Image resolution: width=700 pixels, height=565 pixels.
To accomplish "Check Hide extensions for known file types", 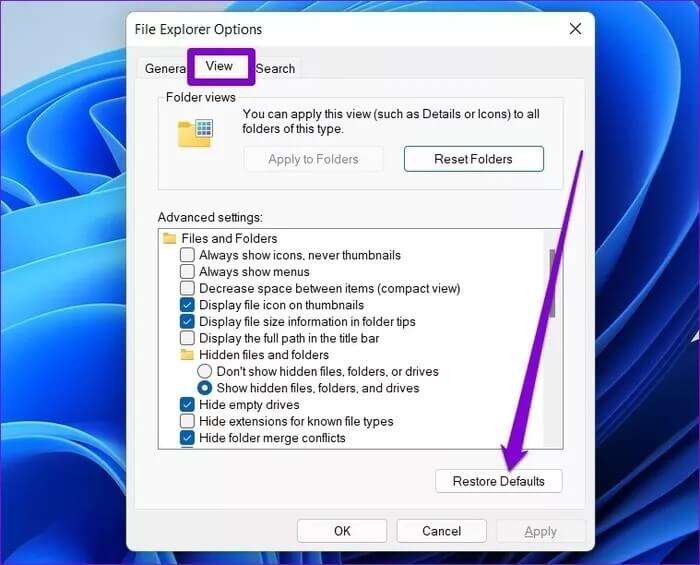I will pos(187,421).
